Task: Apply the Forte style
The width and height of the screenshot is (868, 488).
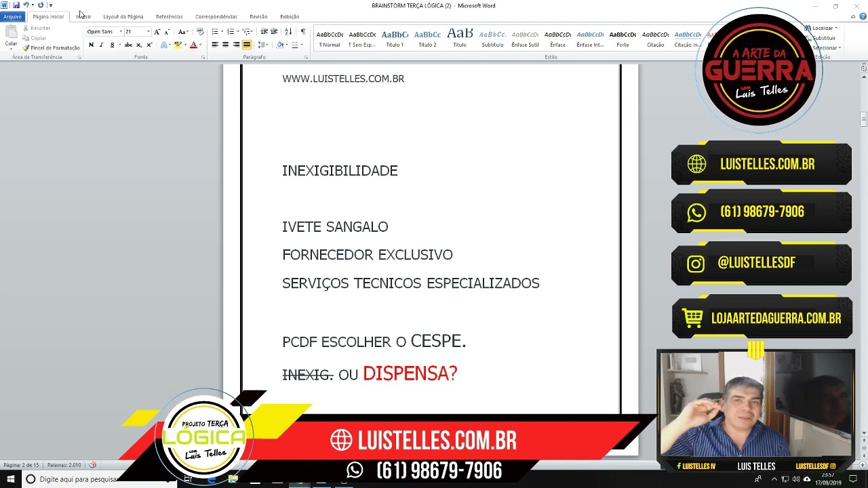Action: tap(623, 39)
